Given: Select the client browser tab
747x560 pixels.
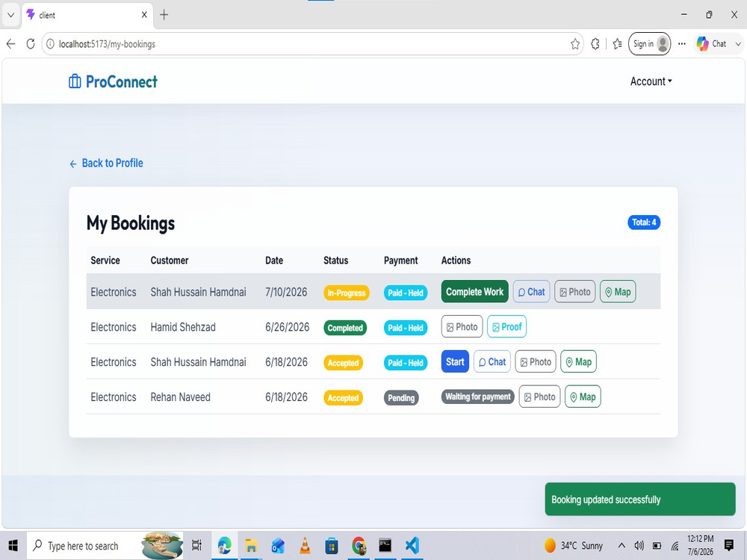Looking at the screenshot, I should click(87, 15).
